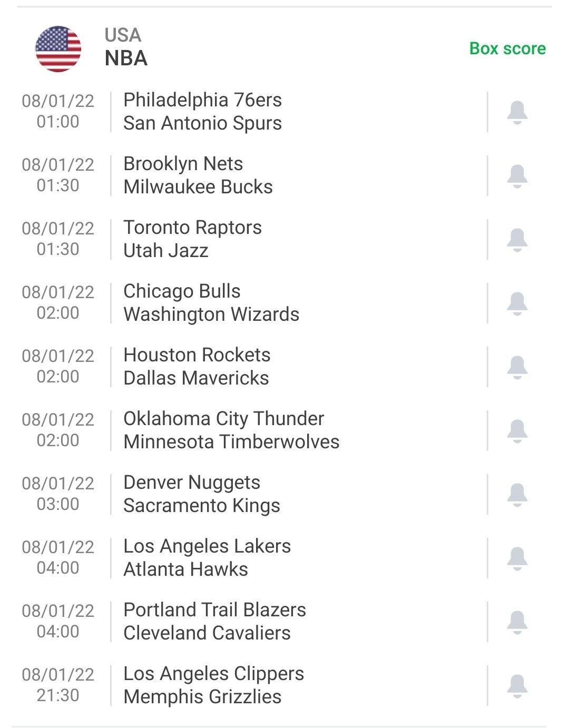Tap bell for Portland Trail Blazers game
The height and width of the screenshot is (728, 569).
517,622
